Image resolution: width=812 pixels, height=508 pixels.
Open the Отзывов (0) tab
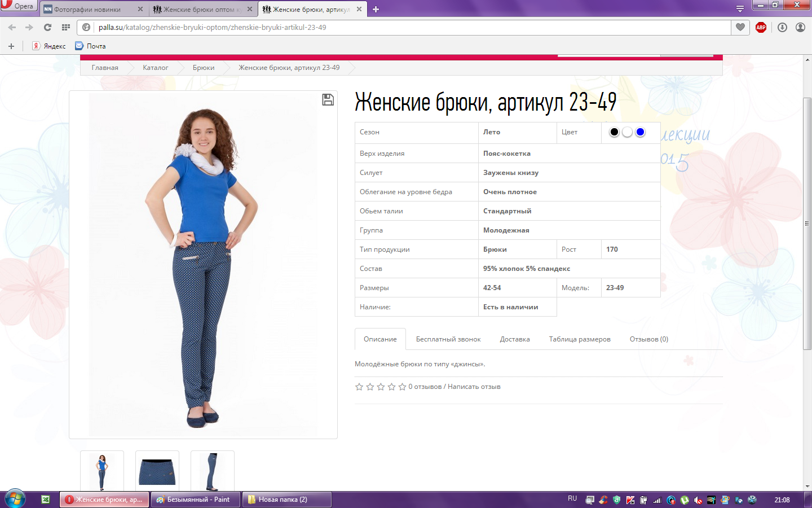[x=649, y=339]
